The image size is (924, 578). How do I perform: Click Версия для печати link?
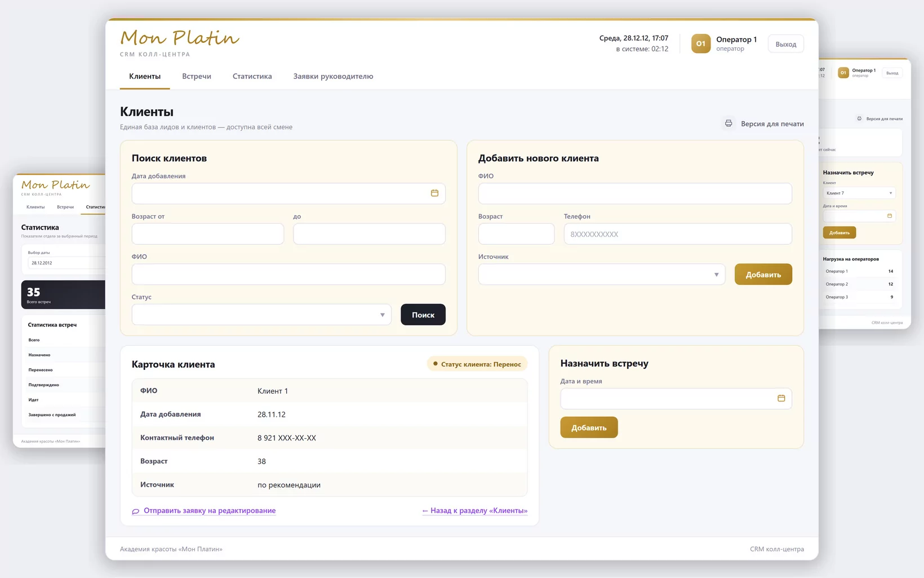pos(772,123)
